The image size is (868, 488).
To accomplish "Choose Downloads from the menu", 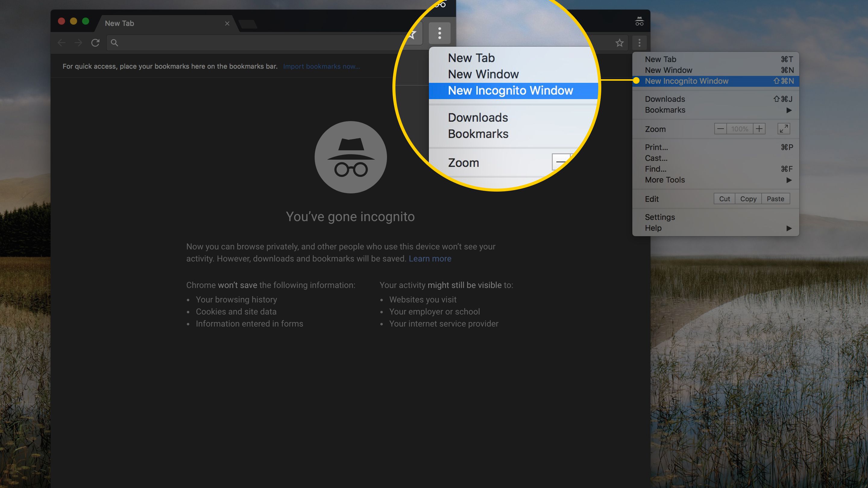I will 665,99.
